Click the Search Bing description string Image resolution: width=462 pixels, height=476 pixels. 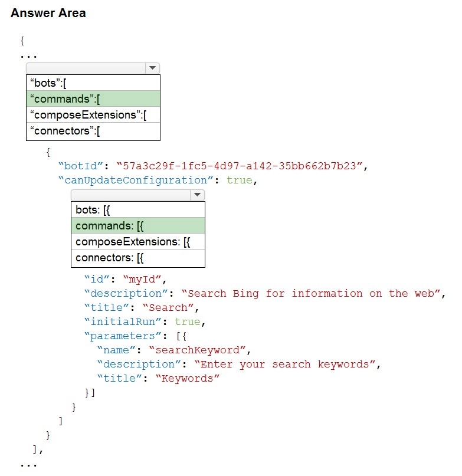[311, 294]
